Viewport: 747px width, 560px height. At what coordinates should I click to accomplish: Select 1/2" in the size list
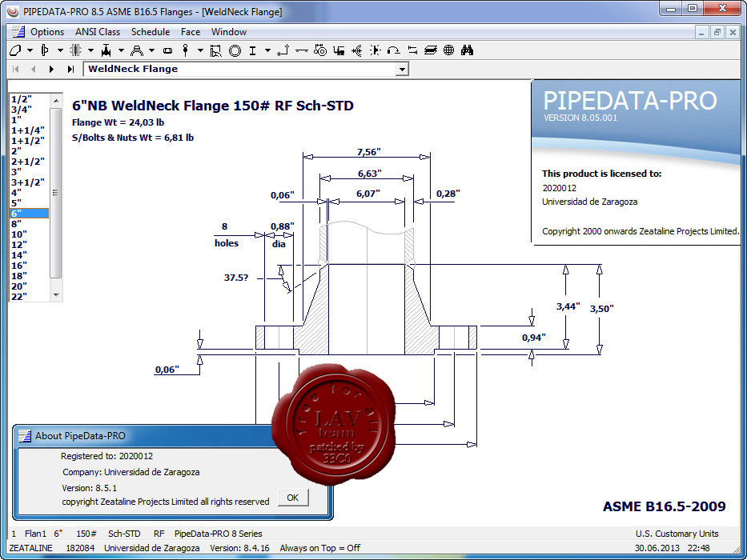pos(29,98)
